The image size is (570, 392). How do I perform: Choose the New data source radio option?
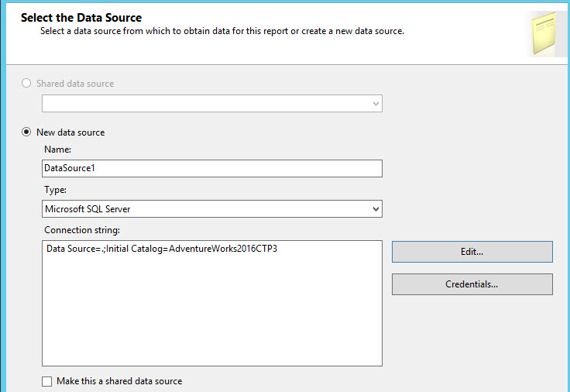click(27, 132)
